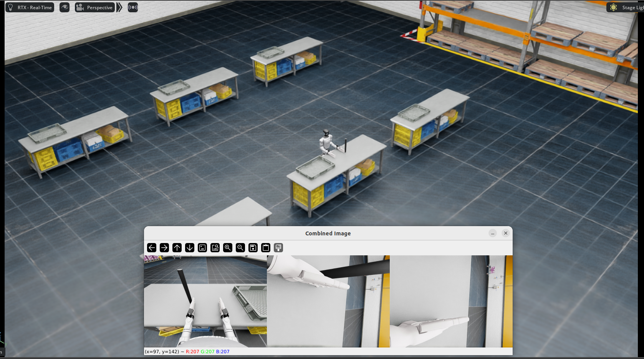This screenshot has height=359, width=644.
Task: Open the properties paint-roller icon
Action: point(278,248)
